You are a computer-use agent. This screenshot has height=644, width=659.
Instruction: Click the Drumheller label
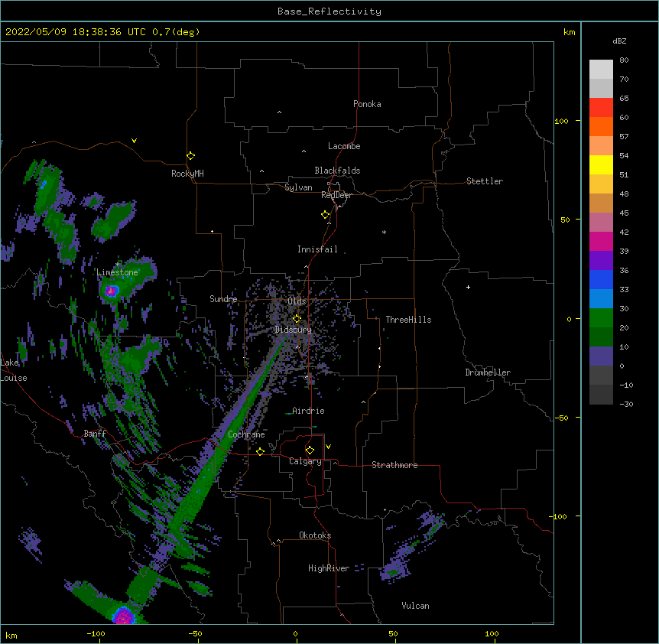[x=488, y=372]
